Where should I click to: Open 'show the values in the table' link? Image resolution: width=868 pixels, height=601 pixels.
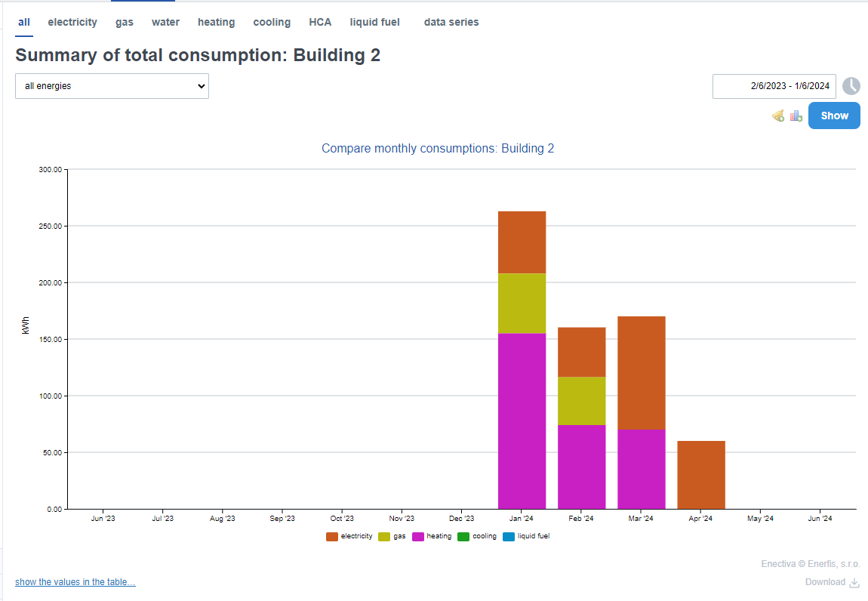click(x=75, y=582)
